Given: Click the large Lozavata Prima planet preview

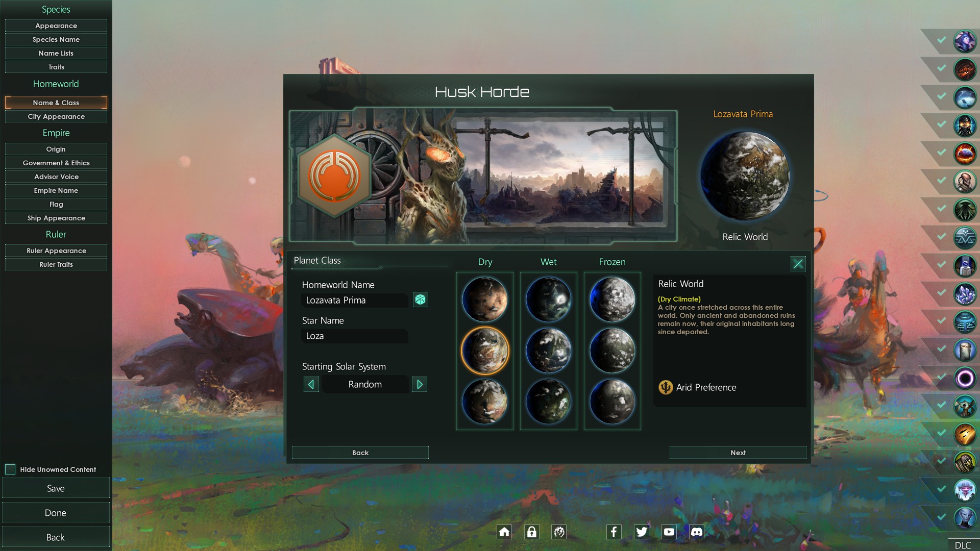Looking at the screenshot, I should pyautogui.click(x=745, y=176).
